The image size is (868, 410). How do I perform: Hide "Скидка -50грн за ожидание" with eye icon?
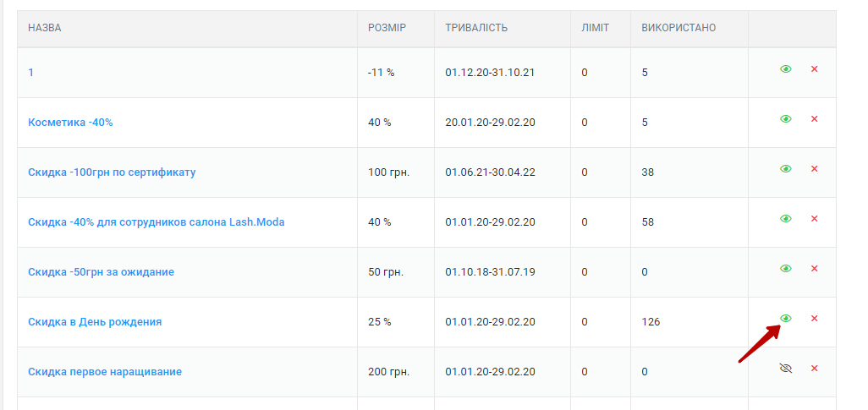(x=786, y=268)
